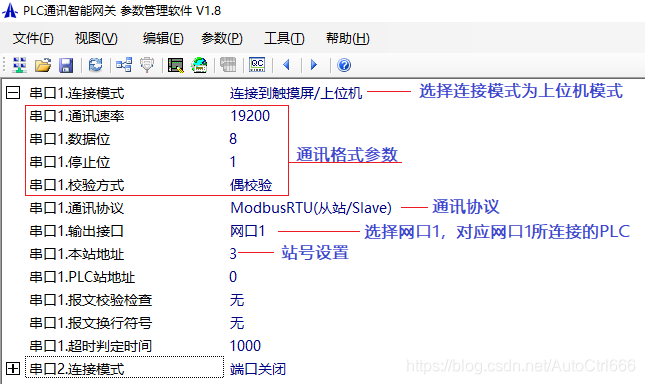Select the 串口1.报文校验检查 parameter row
The width and height of the screenshot is (645, 384).
point(90,301)
